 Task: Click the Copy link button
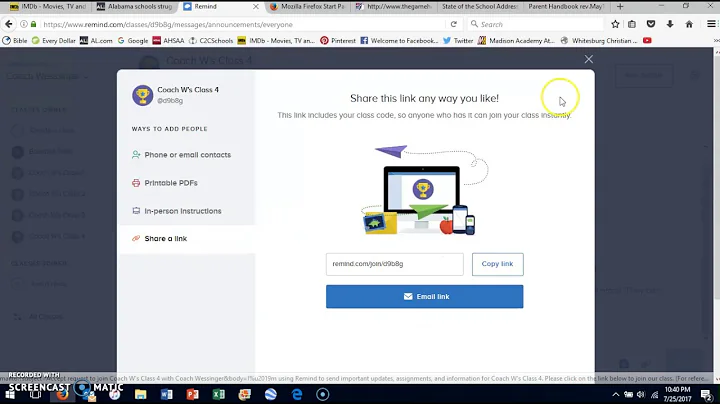497,264
